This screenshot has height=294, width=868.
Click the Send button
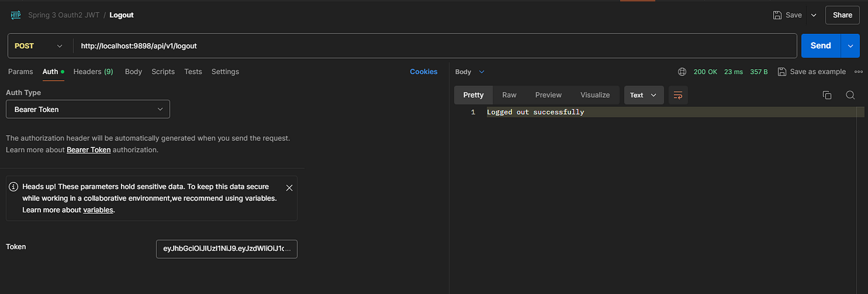point(820,46)
